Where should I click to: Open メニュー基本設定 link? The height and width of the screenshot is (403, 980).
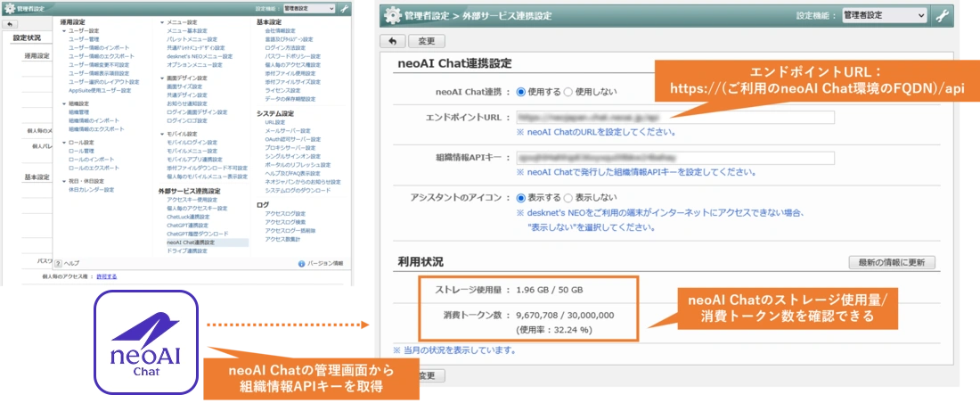click(187, 30)
